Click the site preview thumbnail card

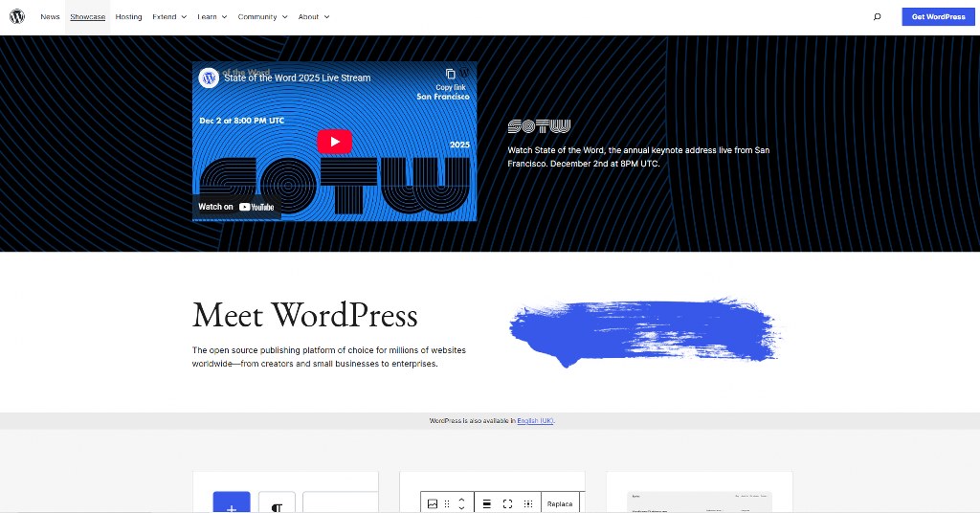click(x=700, y=492)
